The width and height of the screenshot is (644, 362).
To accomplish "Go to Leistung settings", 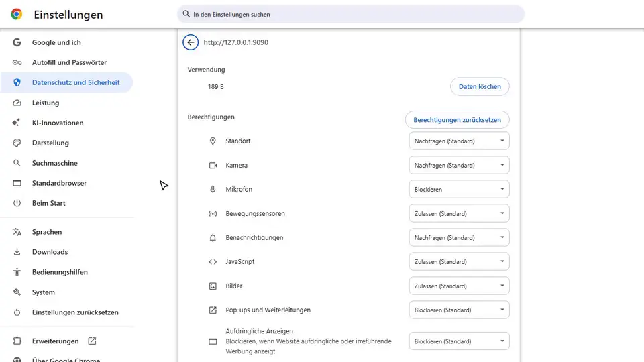I will click(x=66, y=103).
